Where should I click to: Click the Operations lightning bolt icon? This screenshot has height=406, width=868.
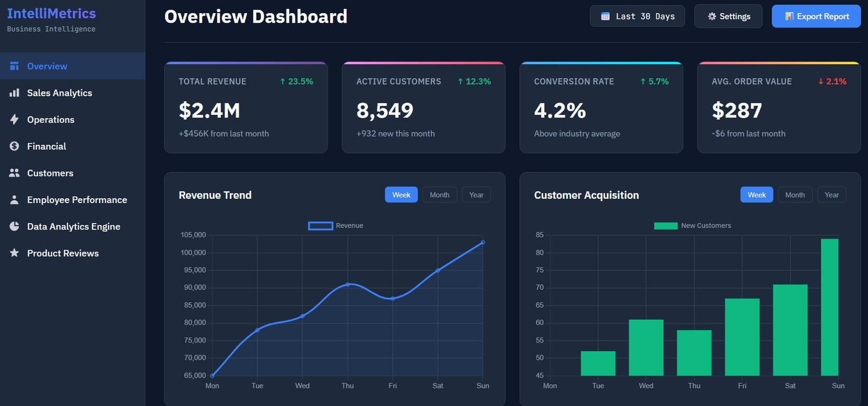point(14,119)
